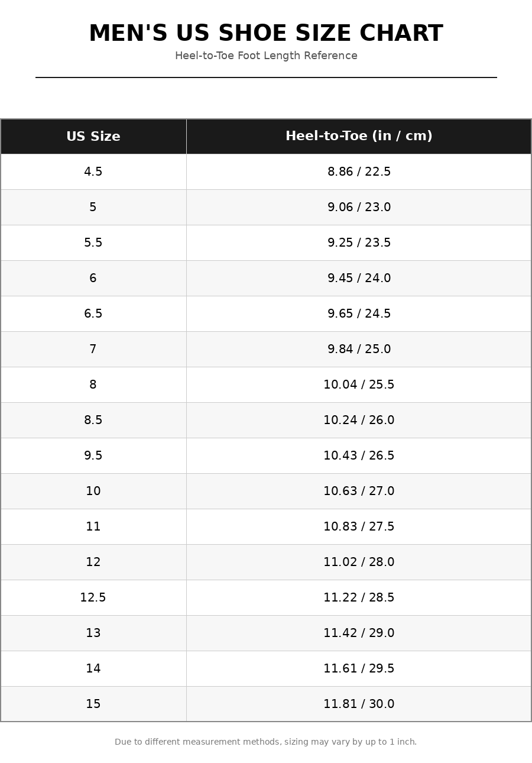Select the 10.63 / 27.0 measurement cell
Screen dimensions: 532x763
point(359,492)
